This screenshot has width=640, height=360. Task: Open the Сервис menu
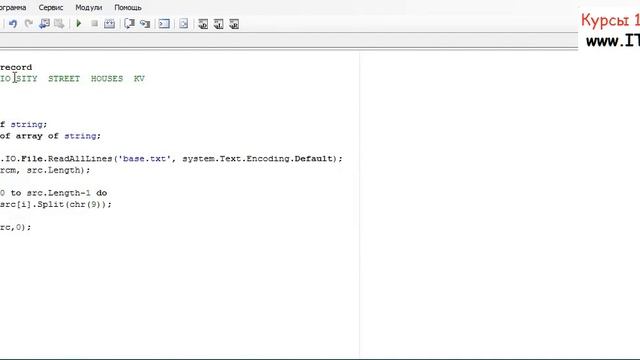click(51, 7)
